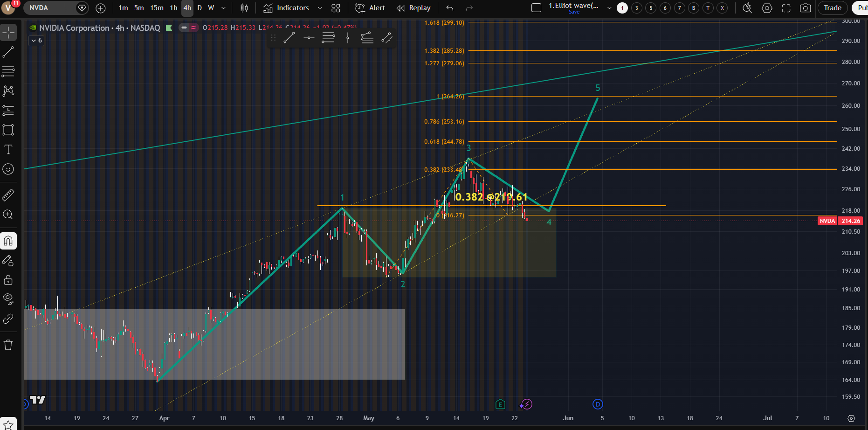Open the emoji icons tool
Viewport: 868px width, 430px height.
pyautogui.click(x=8, y=169)
